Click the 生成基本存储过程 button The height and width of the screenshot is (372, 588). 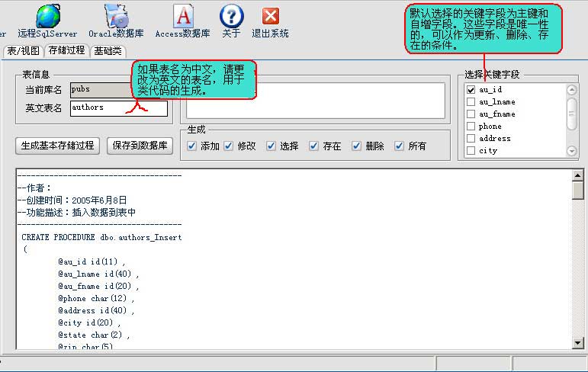pos(58,145)
